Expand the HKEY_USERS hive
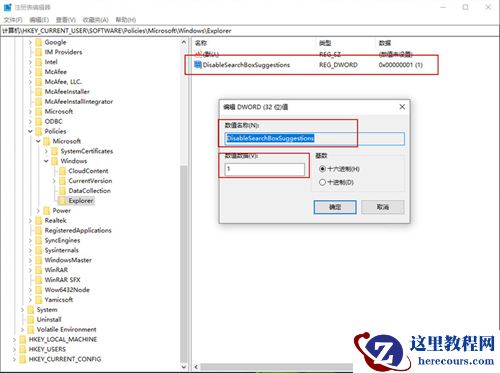 14,349
